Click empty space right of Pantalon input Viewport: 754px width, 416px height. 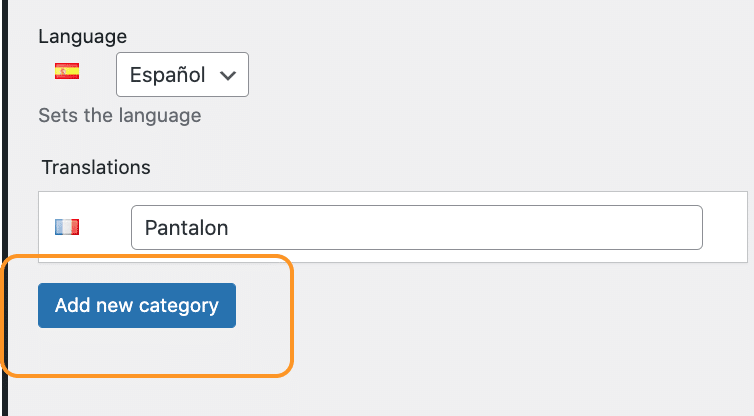725,227
